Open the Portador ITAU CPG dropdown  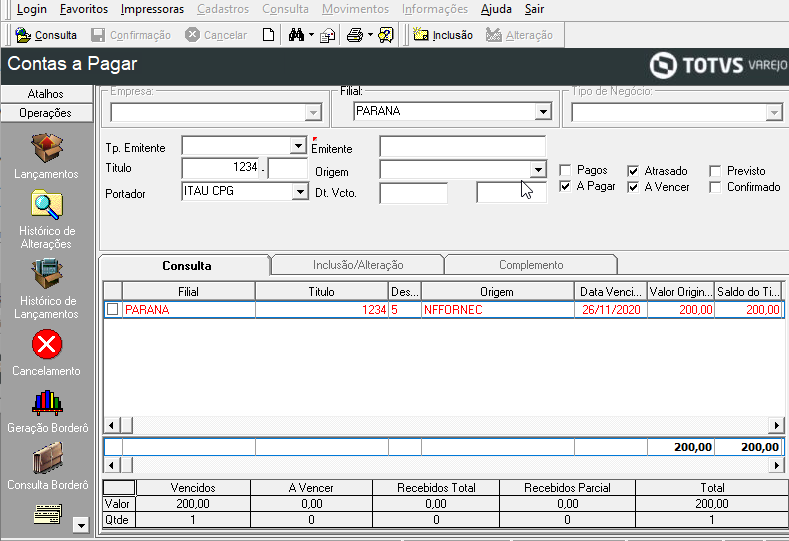(300, 192)
